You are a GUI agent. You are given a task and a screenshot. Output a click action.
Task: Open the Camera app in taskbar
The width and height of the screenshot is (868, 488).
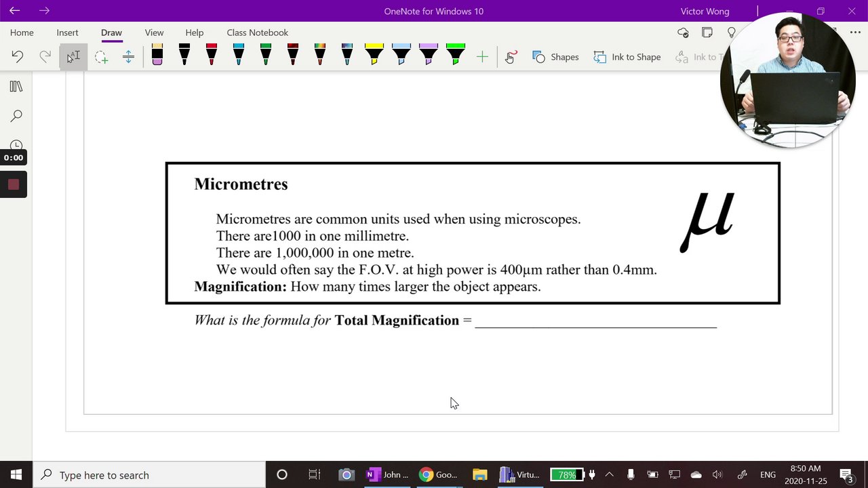point(346,474)
